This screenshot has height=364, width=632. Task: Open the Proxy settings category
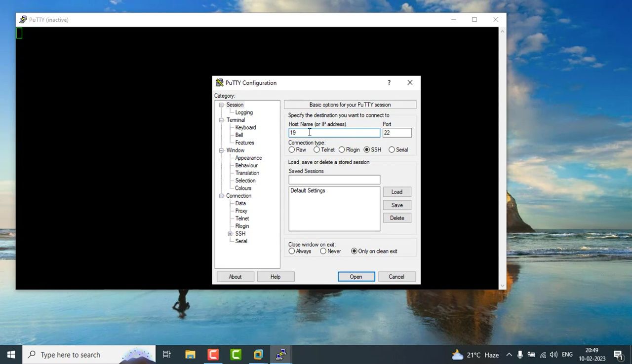(x=241, y=211)
